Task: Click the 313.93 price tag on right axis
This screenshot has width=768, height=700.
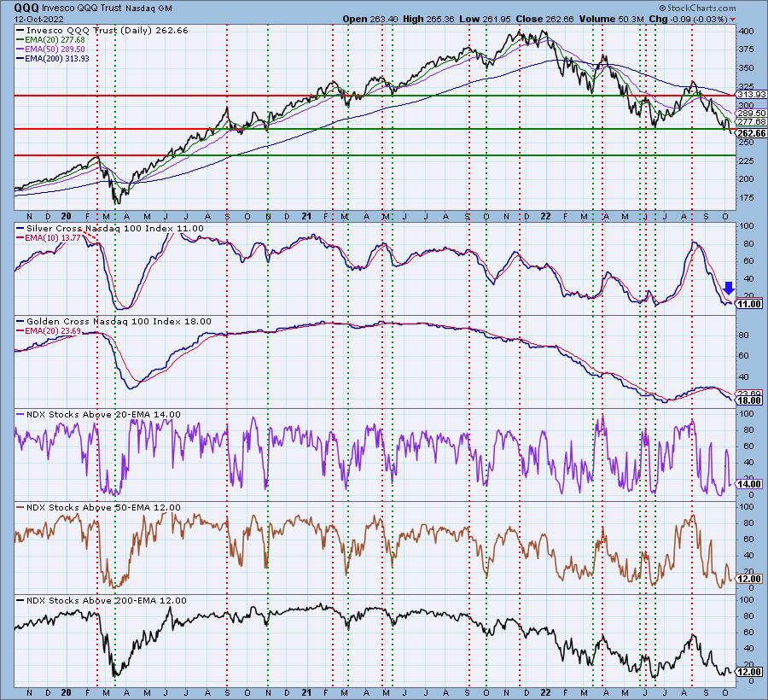Action: (x=751, y=94)
